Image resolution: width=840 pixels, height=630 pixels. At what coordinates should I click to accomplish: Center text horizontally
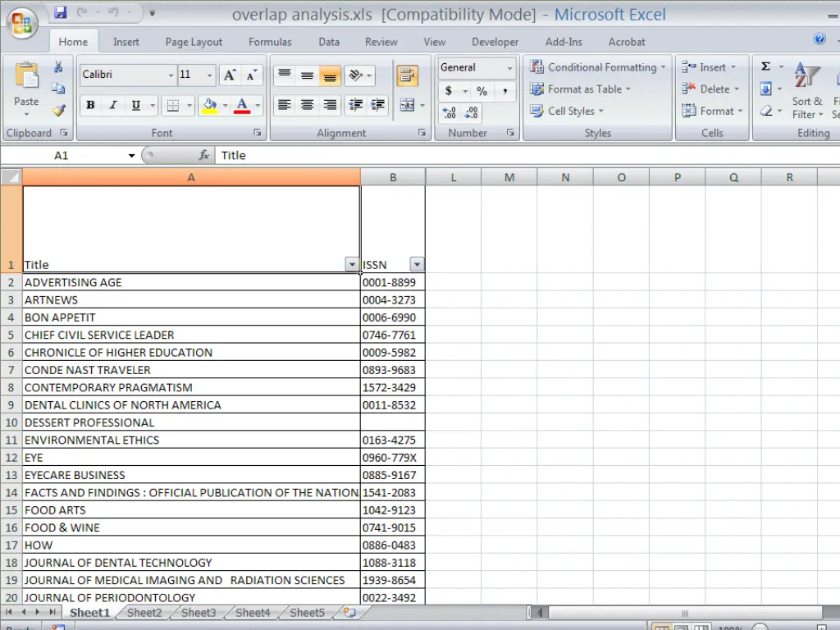[307, 105]
